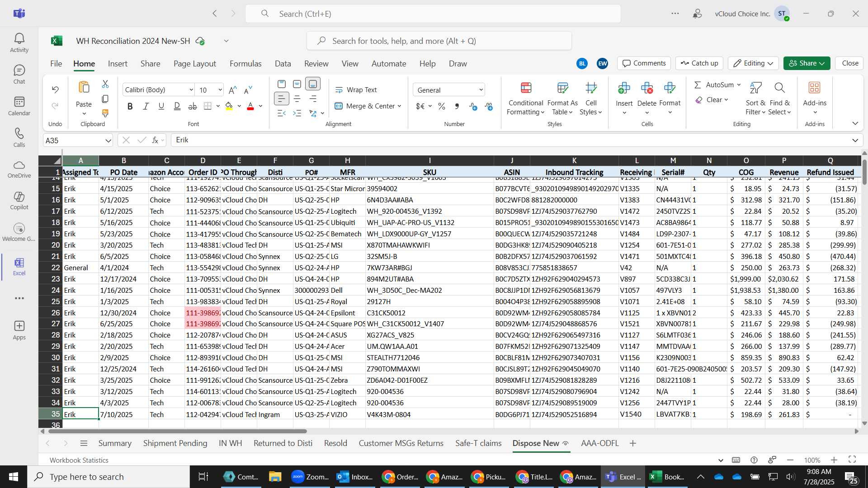Open the font name dropdown Calibri (Body)
This screenshot has height=488, width=868.
click(x=191, y=90)
